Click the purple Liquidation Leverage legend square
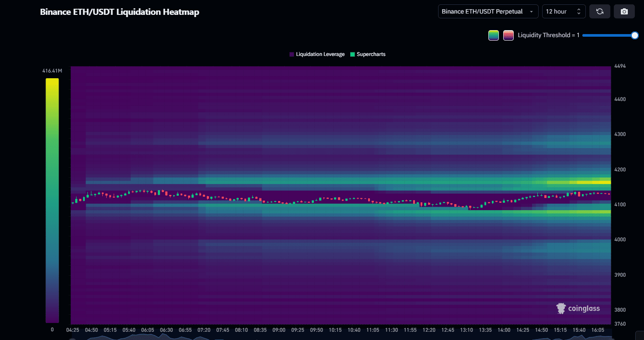Viewport: 644px width, 340px height. click(292, 55)
